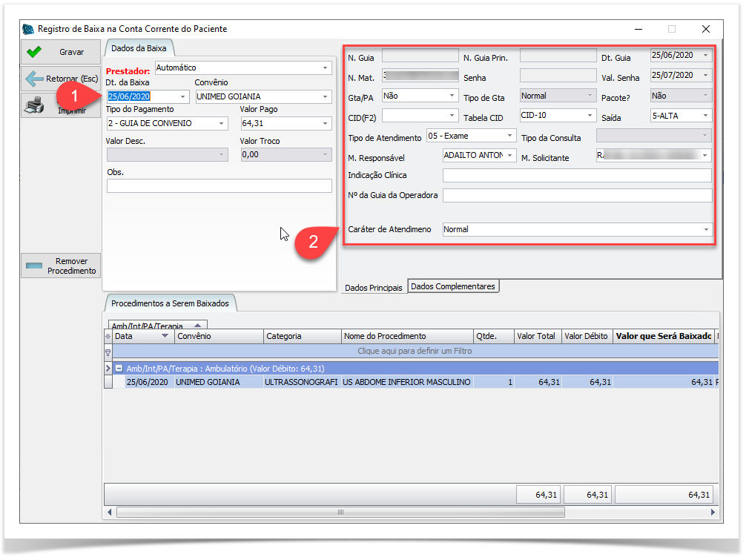Switch to the Dados Complementares tab

pos(453,286)
